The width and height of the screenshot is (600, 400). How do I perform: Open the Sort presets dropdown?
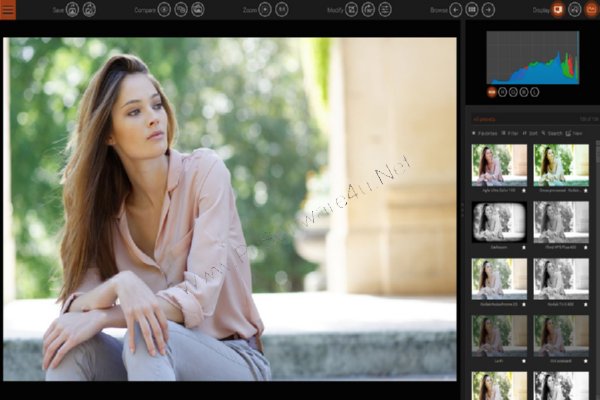(x=530, y=133)
